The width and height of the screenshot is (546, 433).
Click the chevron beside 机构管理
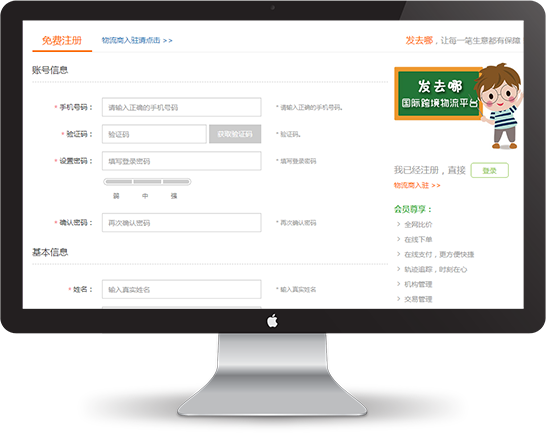(399, 284)
